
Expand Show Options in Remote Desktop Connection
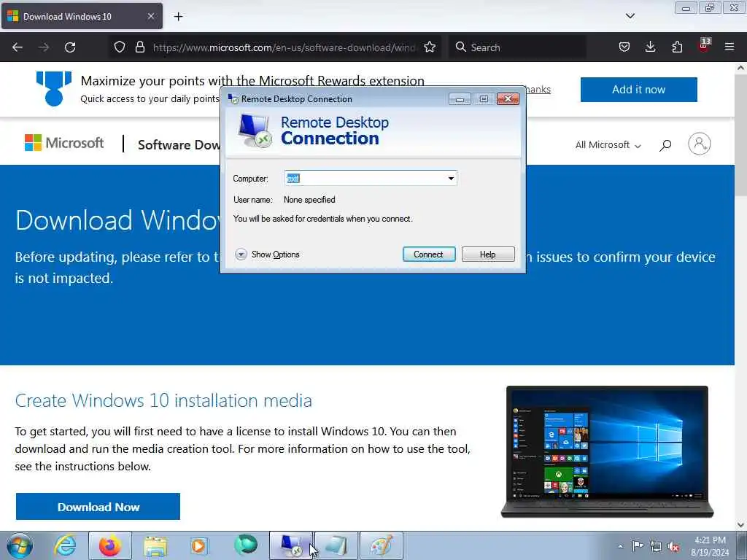point(267,254)
